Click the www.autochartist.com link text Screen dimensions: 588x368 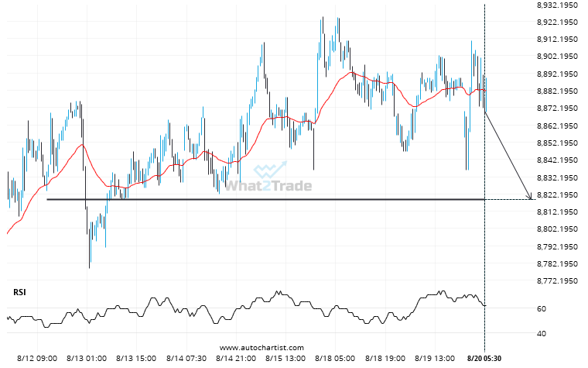[x=262, y=348]
